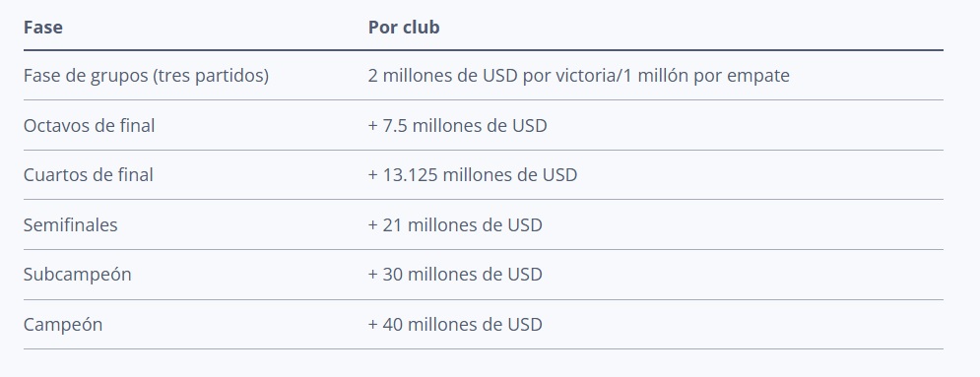Click the 'Fase' column header

tap(42, 28)
